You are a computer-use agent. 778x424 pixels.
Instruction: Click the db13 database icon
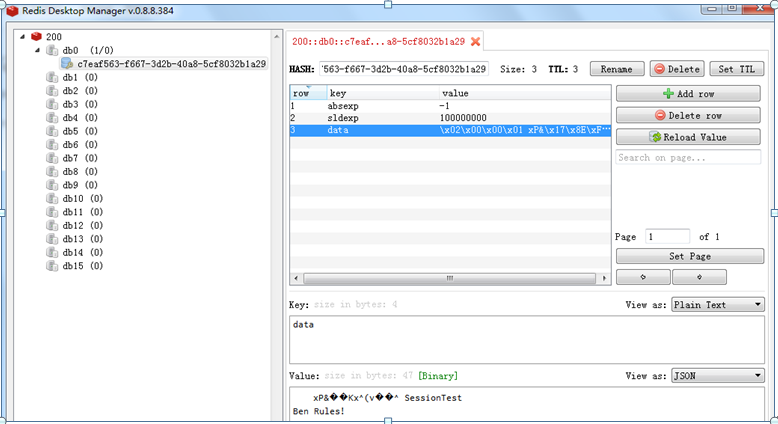point(52,239)
